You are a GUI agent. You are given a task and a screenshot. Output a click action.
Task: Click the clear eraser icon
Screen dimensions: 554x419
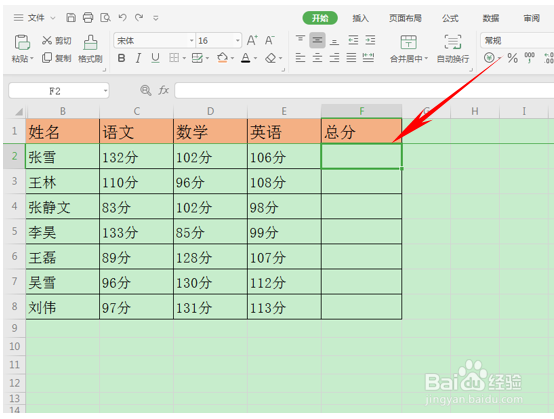pos(271,58)
